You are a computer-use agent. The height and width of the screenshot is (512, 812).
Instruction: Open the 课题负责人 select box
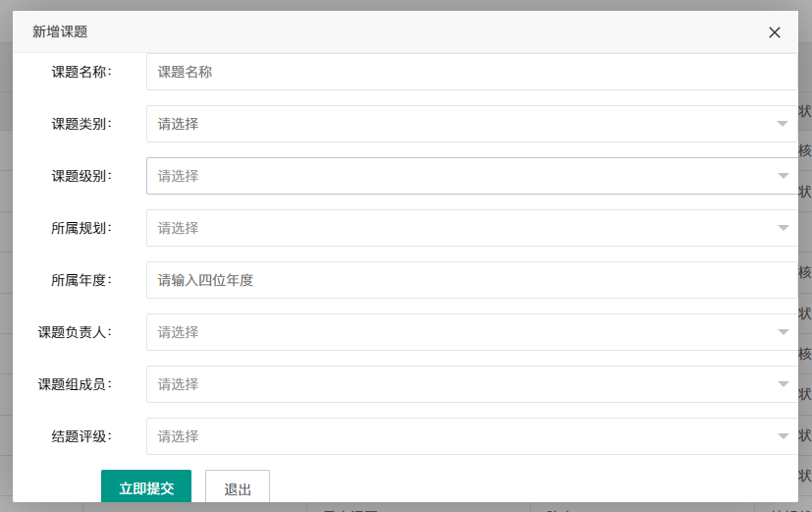[x=471, y=332]
